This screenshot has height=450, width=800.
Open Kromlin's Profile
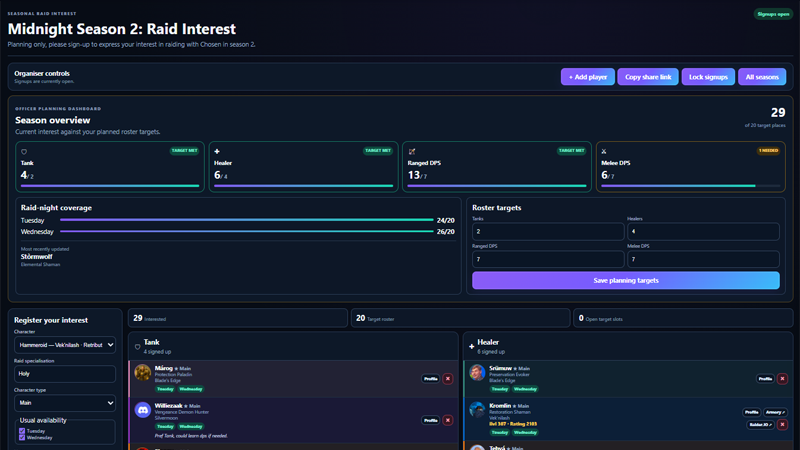[x=751, y=412]
